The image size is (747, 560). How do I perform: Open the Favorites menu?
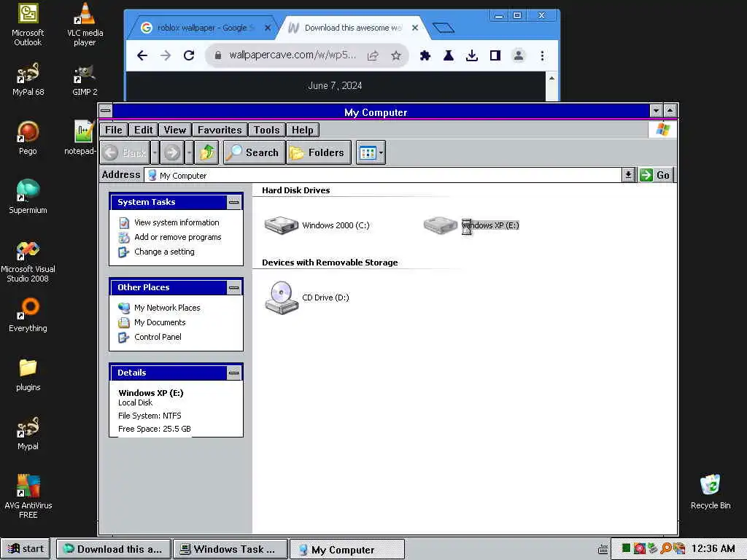(x=220, y=130)
